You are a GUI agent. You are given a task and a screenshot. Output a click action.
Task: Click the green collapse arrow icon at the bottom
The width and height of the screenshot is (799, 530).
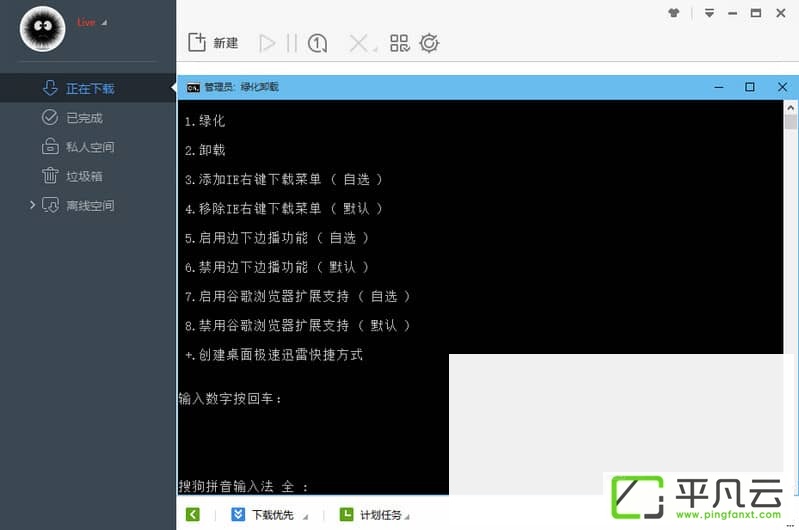[193, 515]
